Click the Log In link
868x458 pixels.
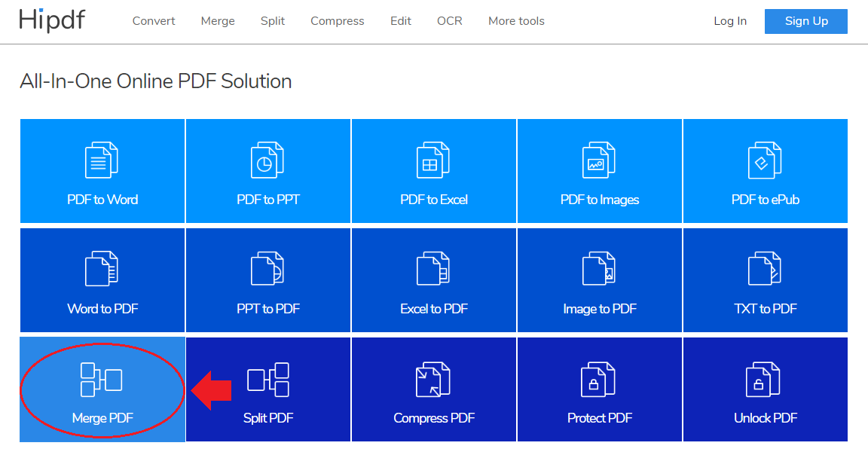point(730,21)
